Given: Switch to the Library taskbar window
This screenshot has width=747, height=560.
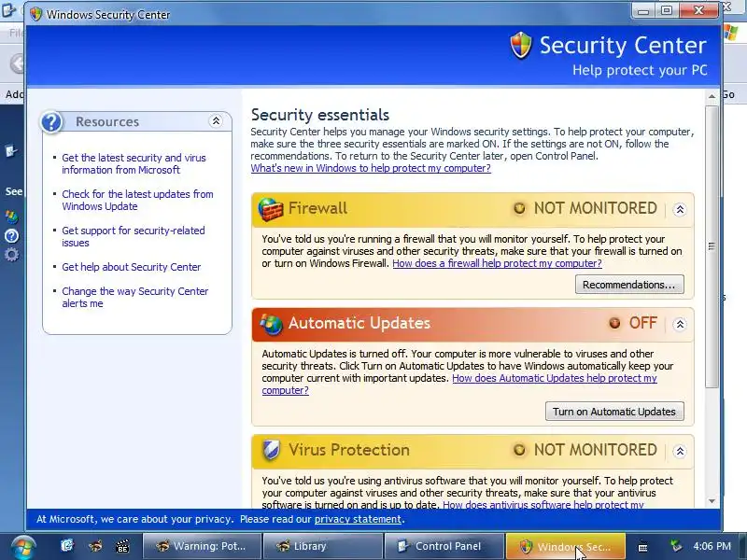Looking at the screenshot, I should [x=322, y=546].
